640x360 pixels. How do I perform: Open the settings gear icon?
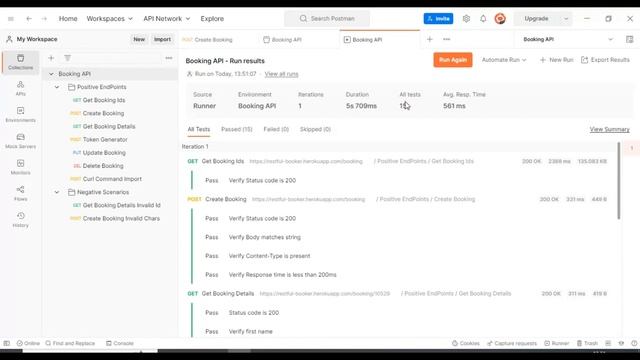pyautogui.click(x=466, y=19)
